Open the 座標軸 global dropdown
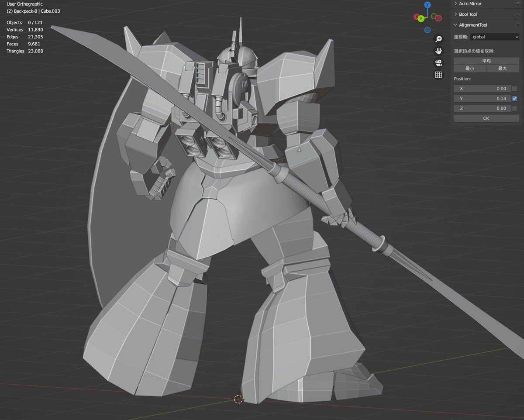This screenshot has height=420, width=524. pyautogui.click(x=495, y=37)
